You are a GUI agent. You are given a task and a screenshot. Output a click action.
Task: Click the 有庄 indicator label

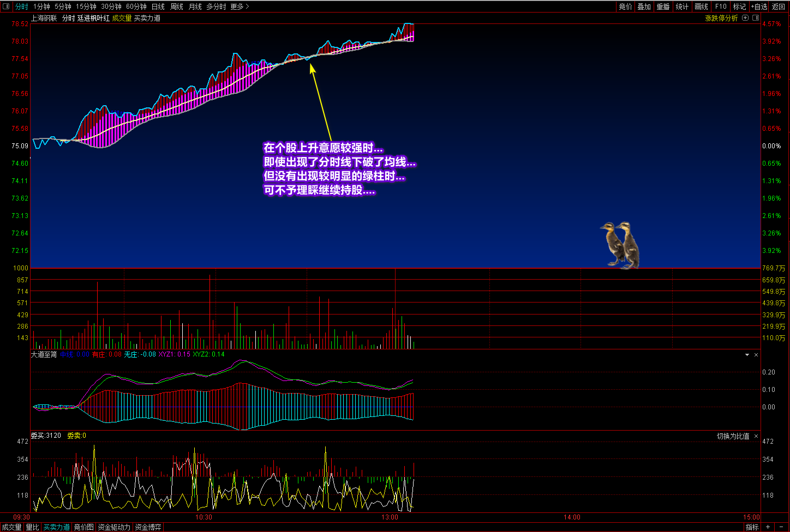pos(98,354)
